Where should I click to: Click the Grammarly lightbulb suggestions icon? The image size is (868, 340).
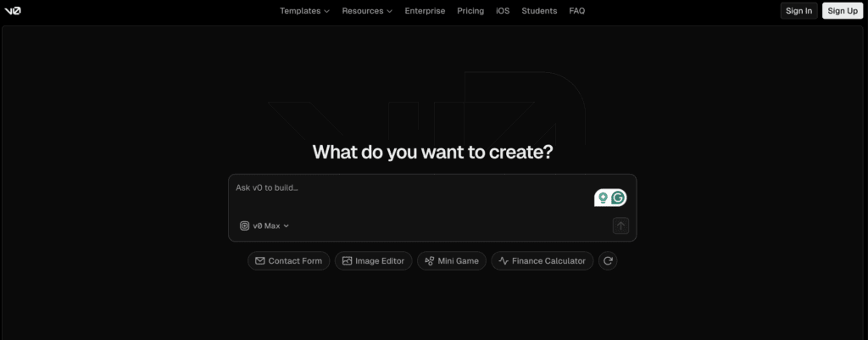(603, 198)
